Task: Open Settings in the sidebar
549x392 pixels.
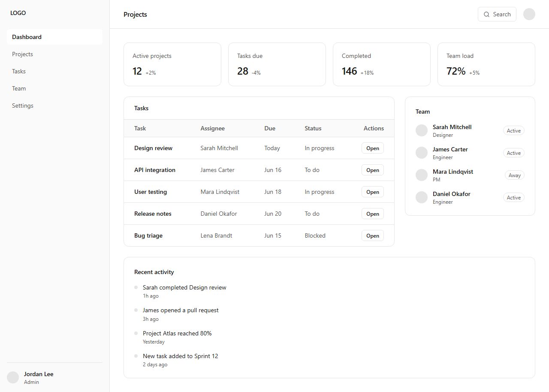Action: pos(54,106)
